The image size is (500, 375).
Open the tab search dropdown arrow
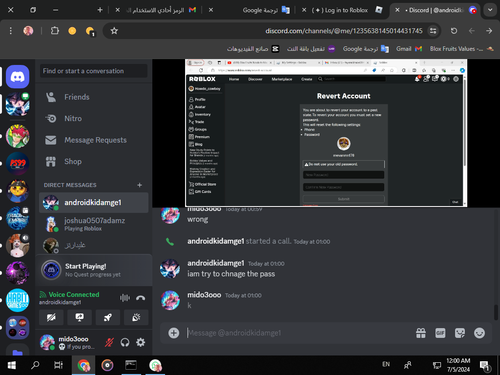click(x=490, y=10)
